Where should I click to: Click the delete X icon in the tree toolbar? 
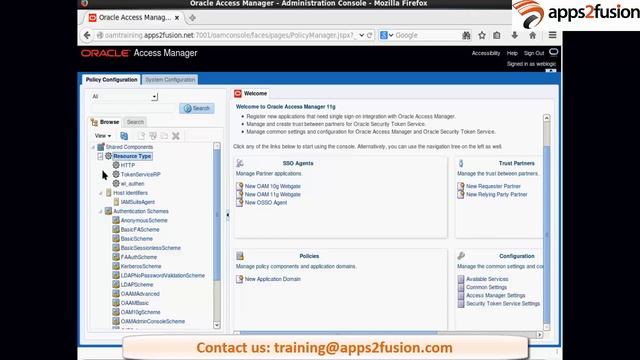pos(176,136)
